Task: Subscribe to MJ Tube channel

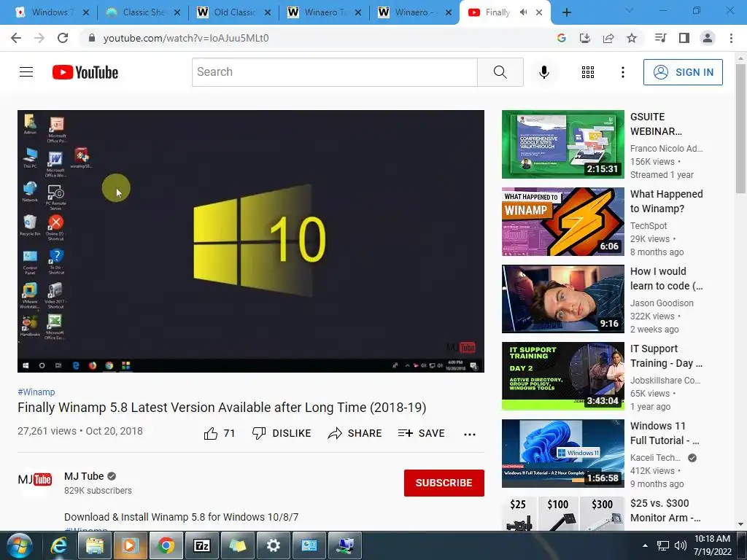Action: [444, 483]
